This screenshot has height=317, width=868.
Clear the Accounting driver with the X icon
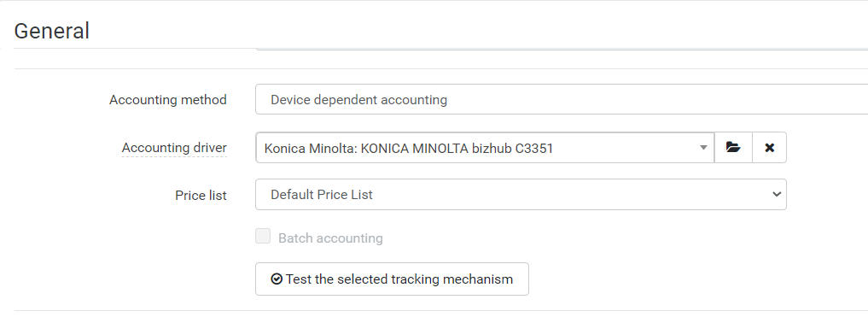(769, 148)
